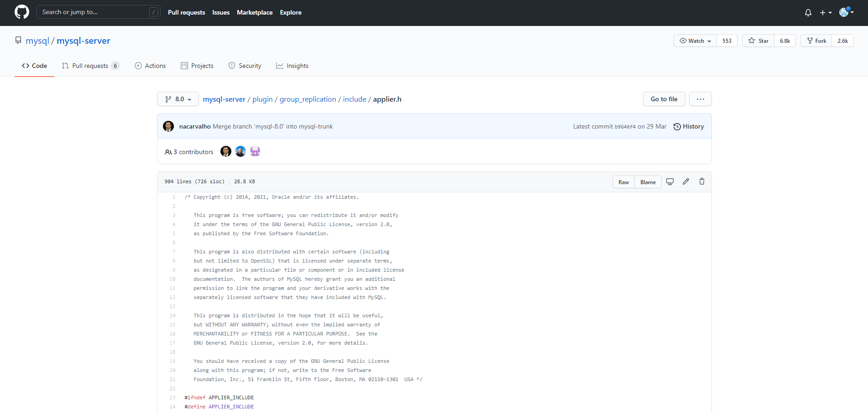Open plugin breadcrumb folder
The width and height of the screenshot is (868, 413).
[x=262, y=99]
